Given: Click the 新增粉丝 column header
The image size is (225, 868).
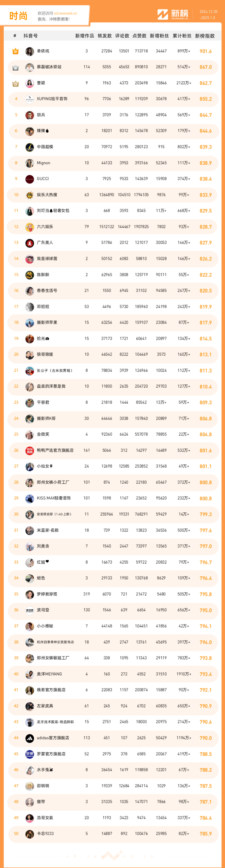Looking at the screenshot, I should pos(159,36).
